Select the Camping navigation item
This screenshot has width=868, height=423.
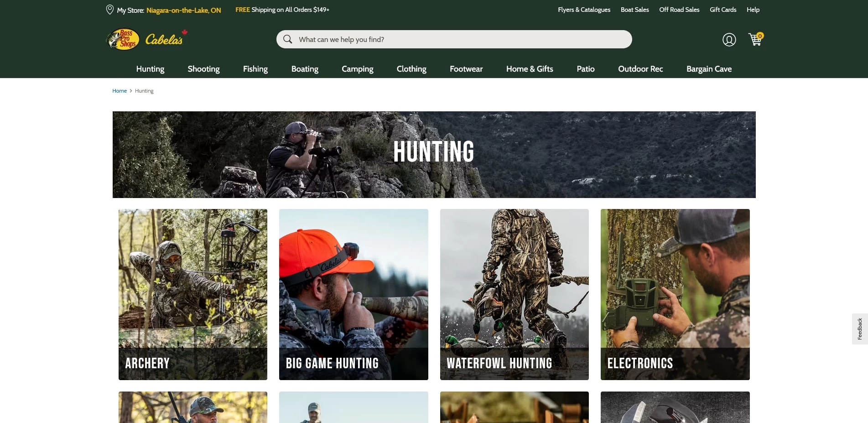(357, 69)
